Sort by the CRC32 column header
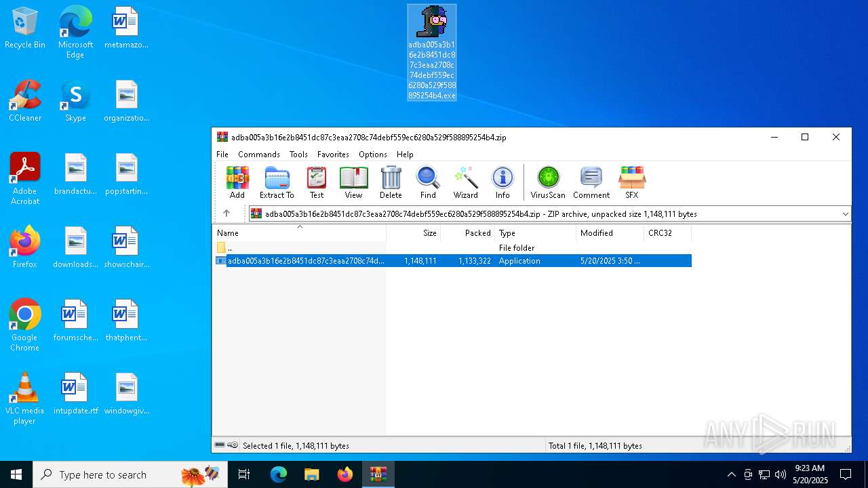The width and height of the screenshot is (868, 488). tap(668, 232)
